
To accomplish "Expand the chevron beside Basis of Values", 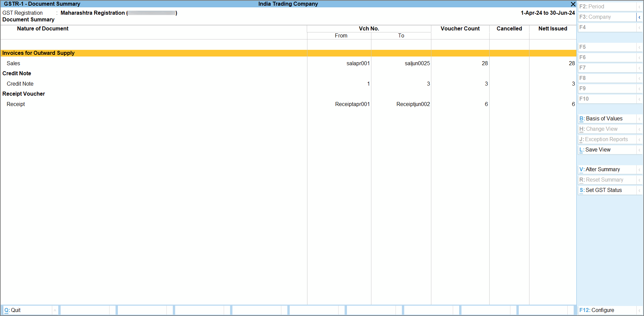I will tap(639, 119).
